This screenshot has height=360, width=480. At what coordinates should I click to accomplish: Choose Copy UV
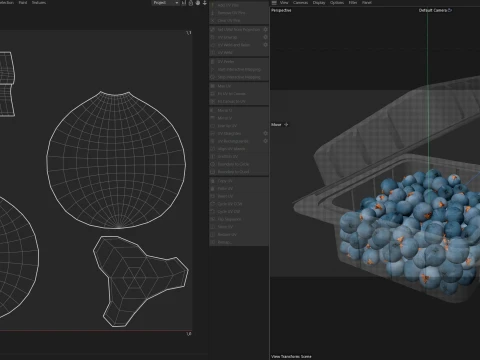click(239, 181)
